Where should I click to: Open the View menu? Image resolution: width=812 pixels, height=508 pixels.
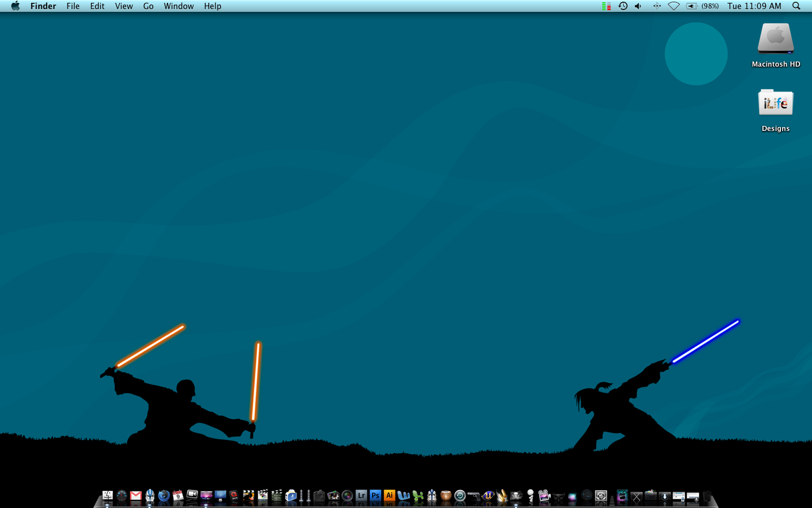pos(123,6)
